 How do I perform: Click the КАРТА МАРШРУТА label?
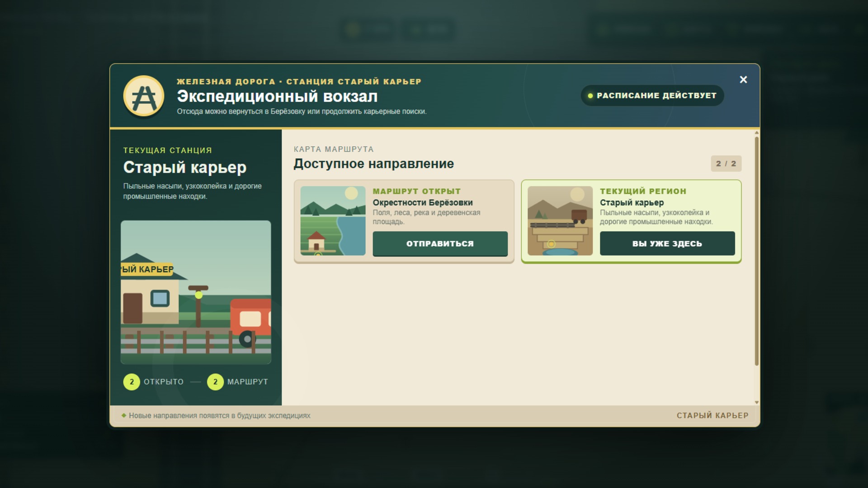[334, 149]
